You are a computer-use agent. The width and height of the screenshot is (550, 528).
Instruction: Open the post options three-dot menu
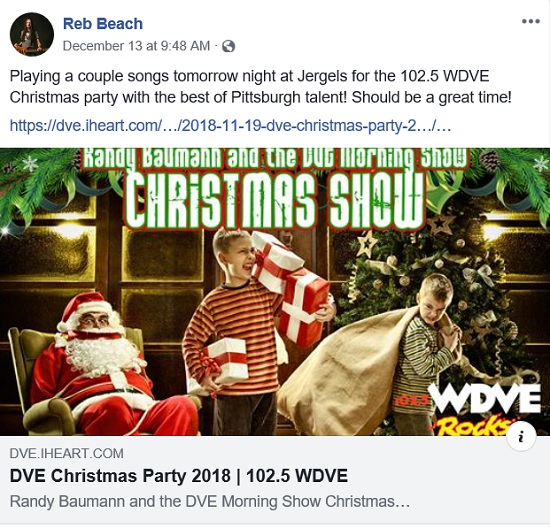(530, 21)
